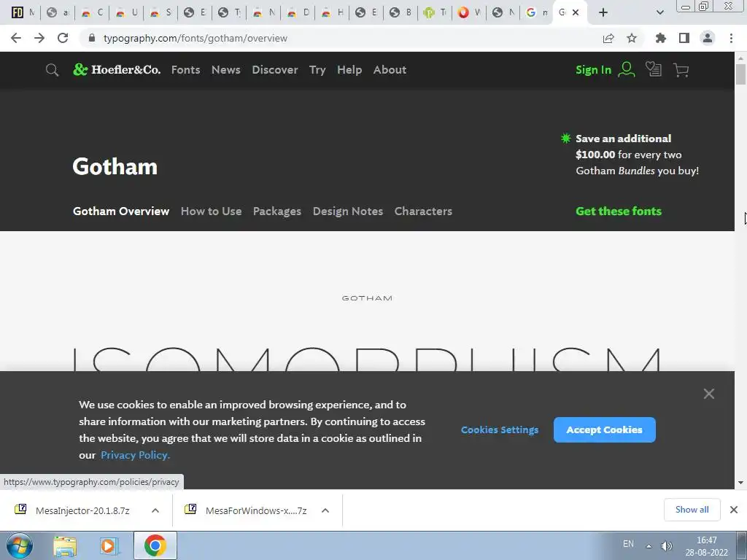Open the Privacy Policy link
The height and width of the screenshot is (560, 747).
point(135,455)
